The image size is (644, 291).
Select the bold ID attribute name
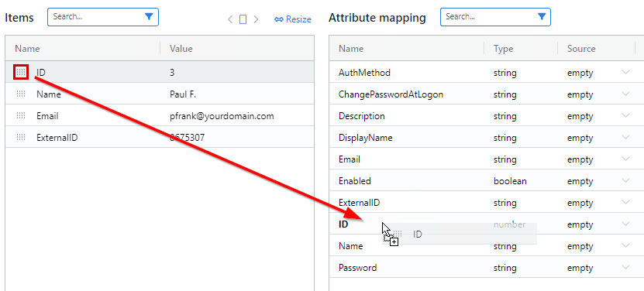343,224
